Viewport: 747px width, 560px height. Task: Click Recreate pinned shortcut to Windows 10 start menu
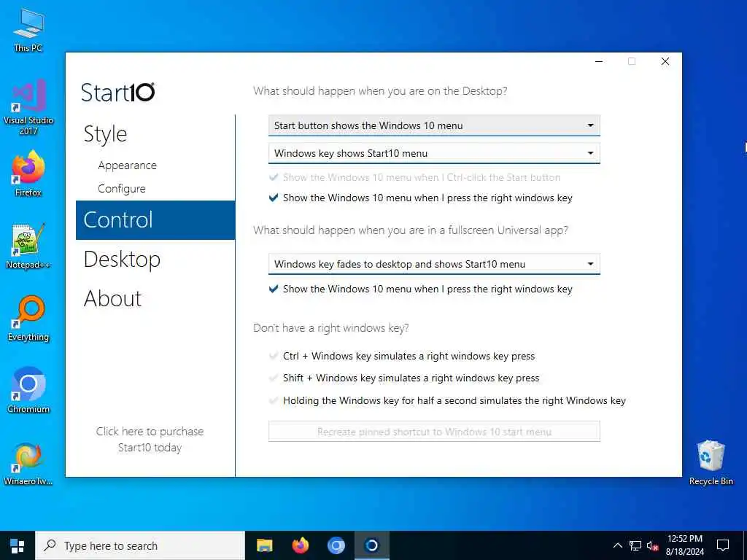[434, 432]
